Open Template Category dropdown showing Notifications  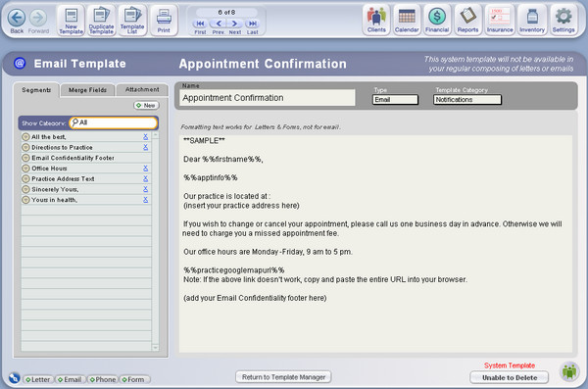point(467,99)
